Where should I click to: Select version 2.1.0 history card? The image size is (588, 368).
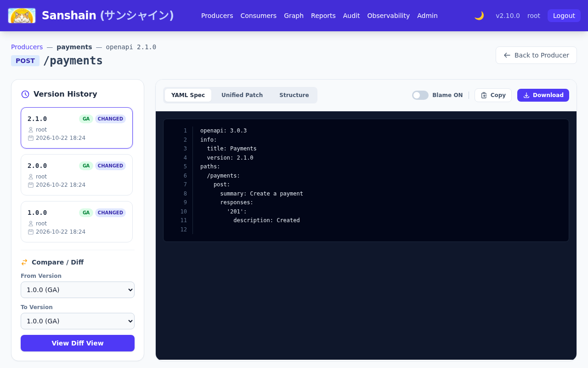(x=77, y=128)
